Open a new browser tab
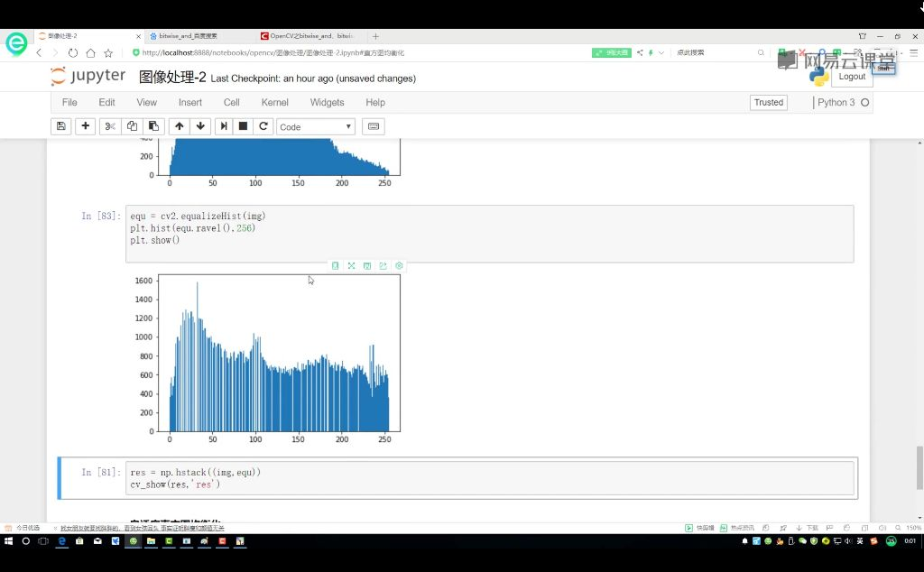Viewport: 924px width, 572px height. 375,36
